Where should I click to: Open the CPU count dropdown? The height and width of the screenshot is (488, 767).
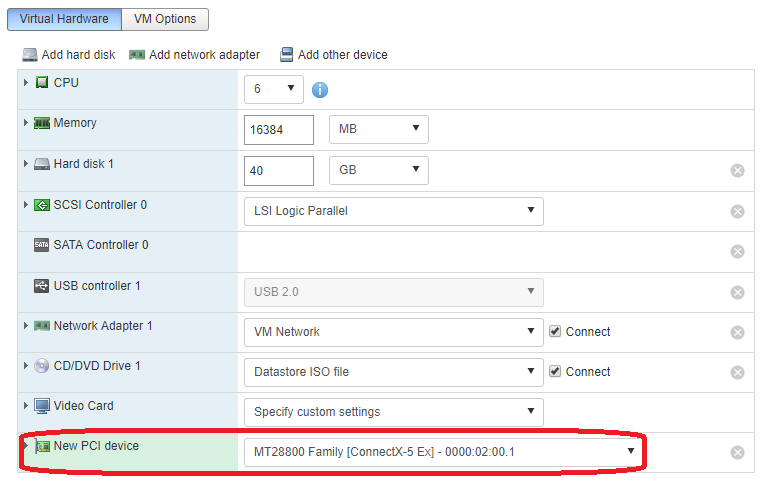(274, 89)
